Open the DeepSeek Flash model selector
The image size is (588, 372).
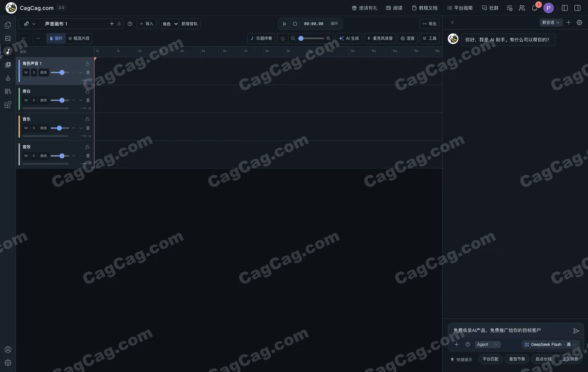tap(551, 345)
